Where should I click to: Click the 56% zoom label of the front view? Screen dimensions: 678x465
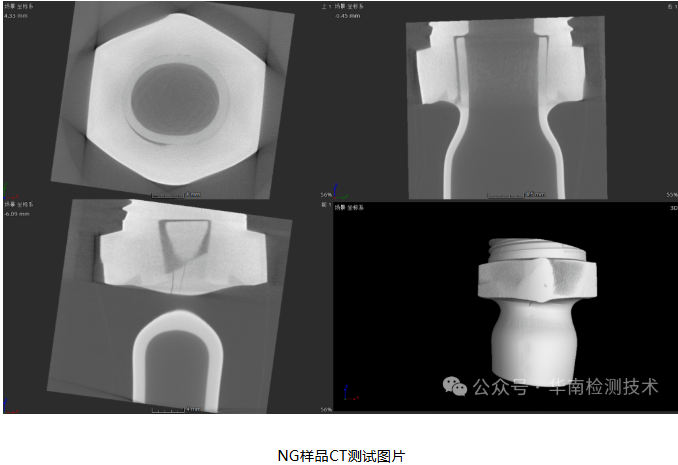(x=326, y=409)
